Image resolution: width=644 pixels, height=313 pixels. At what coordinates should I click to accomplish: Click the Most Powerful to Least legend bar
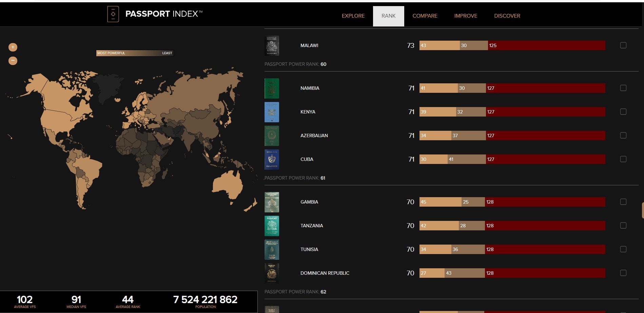click(x=135, y=53)
